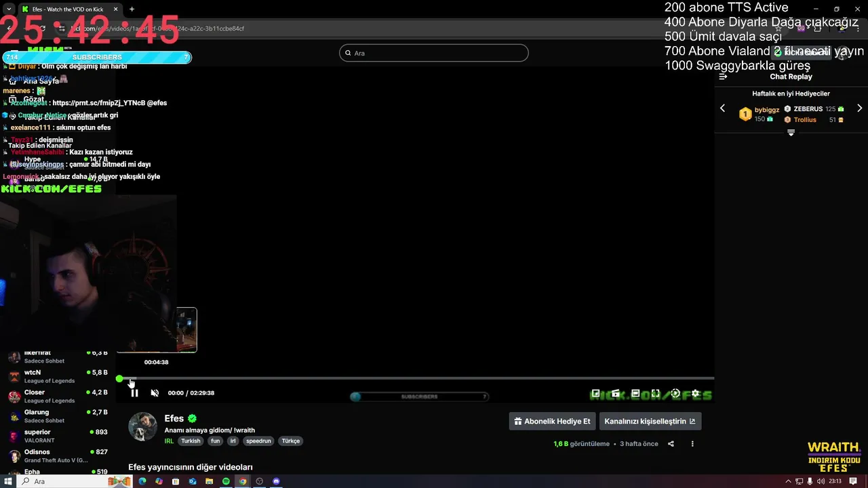
Task: Click the speedrun tag
Action: click(x=258, y=441)
